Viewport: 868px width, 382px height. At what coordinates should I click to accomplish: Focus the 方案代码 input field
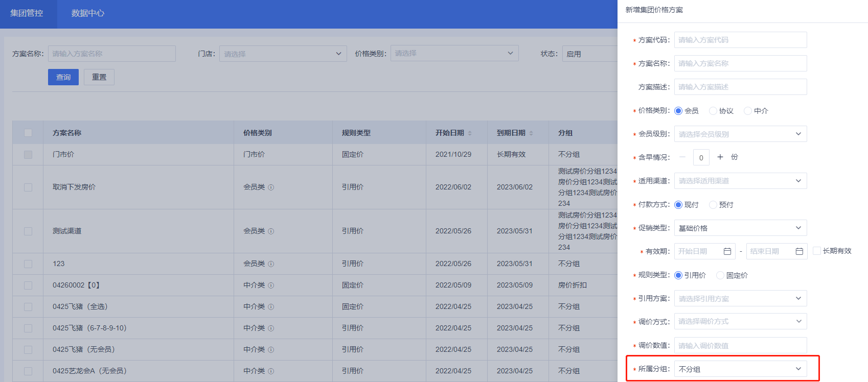[740, 40]
